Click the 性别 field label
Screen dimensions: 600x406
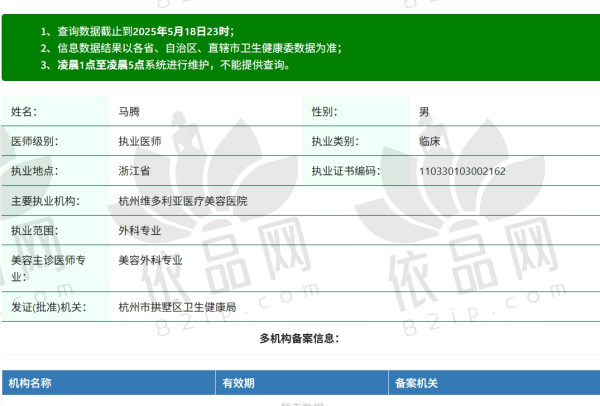324,112
